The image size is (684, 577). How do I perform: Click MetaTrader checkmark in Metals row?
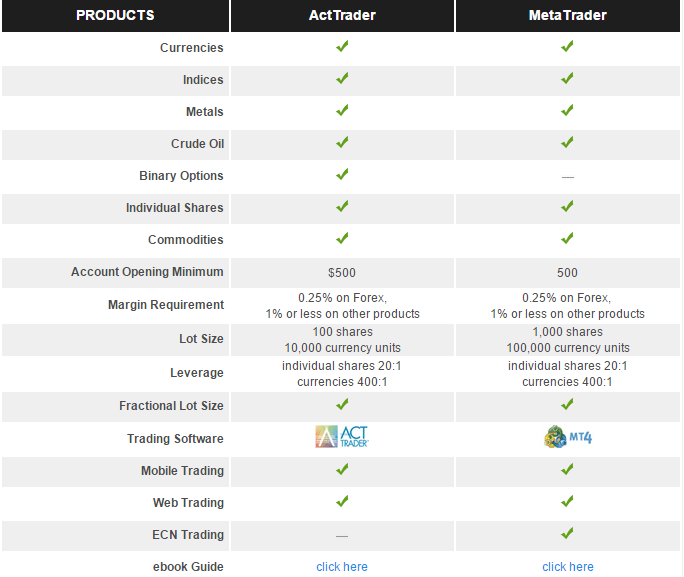(567, 110)
